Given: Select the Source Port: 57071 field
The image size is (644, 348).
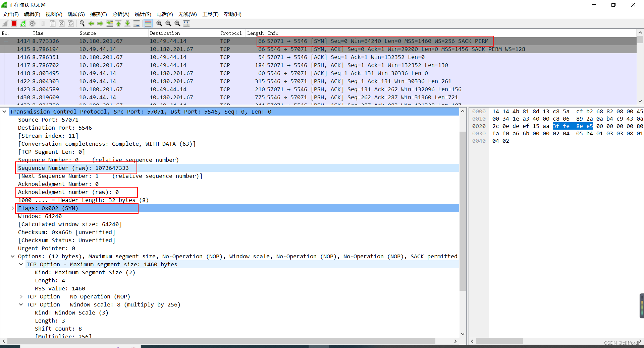Looking at the screenshot, I should tap(48, 120).
